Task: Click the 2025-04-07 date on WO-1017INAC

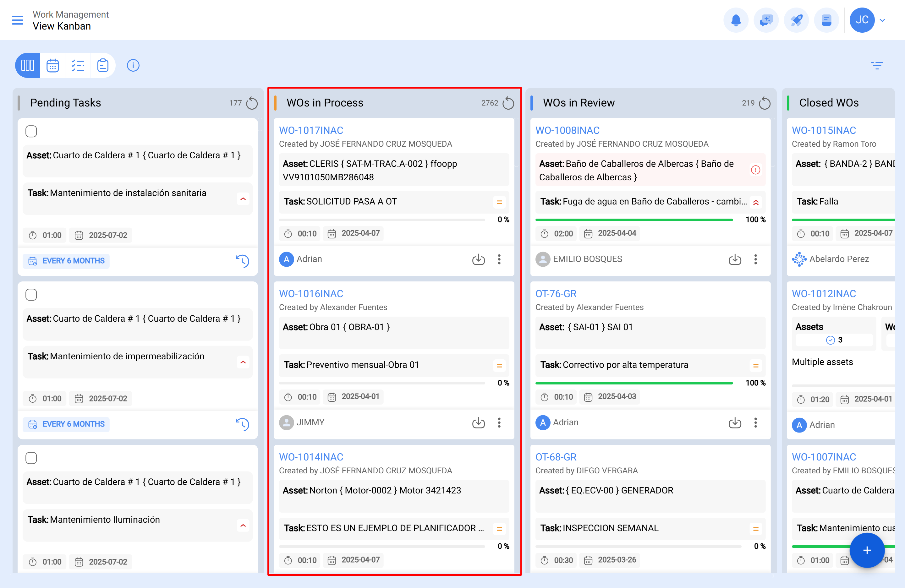Action: pos(353,233)
